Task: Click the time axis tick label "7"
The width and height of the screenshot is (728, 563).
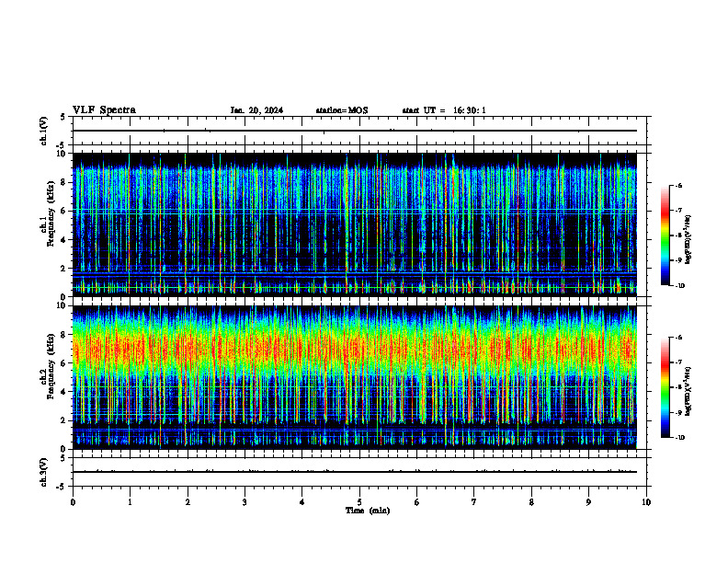Action: pyautogui.click(x=474, y=502)
